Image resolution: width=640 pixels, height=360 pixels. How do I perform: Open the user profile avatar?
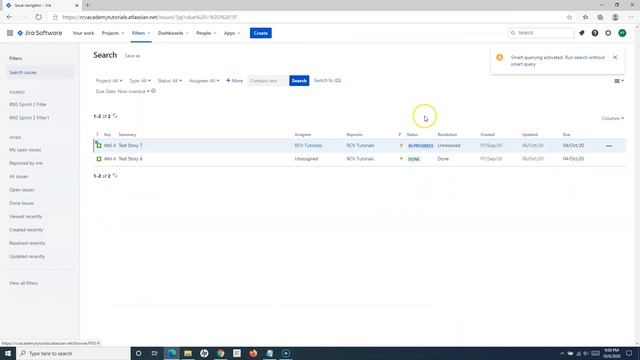[622, 33]
